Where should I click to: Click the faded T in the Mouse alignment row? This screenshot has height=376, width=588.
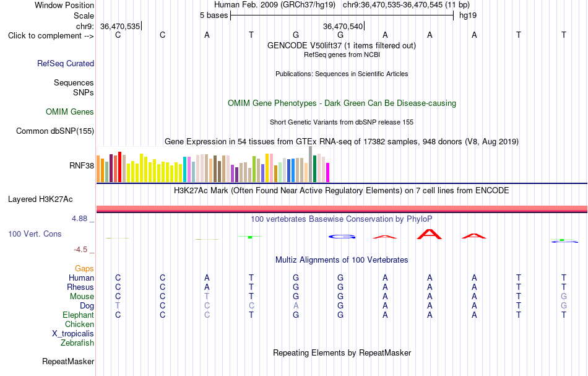coord(207,296)
